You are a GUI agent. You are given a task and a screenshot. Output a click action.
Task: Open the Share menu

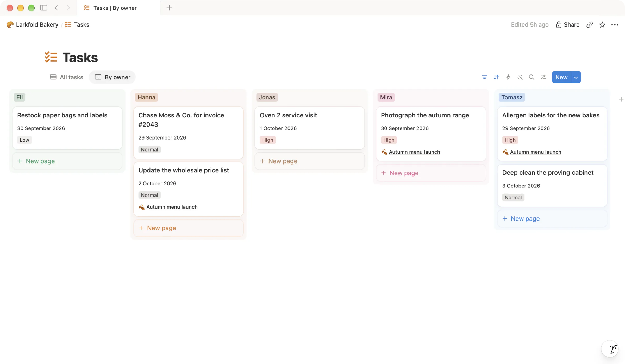(568, 24)
